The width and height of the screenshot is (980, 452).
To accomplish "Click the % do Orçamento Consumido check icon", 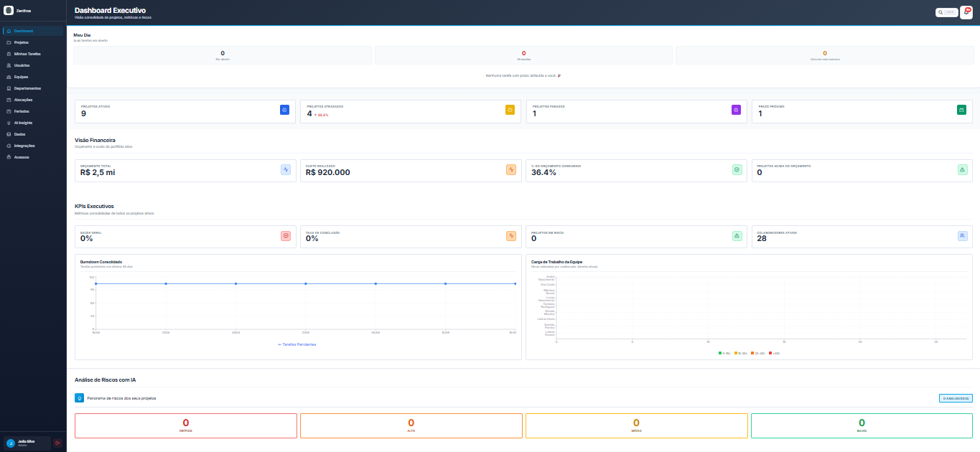I will 737,170.
